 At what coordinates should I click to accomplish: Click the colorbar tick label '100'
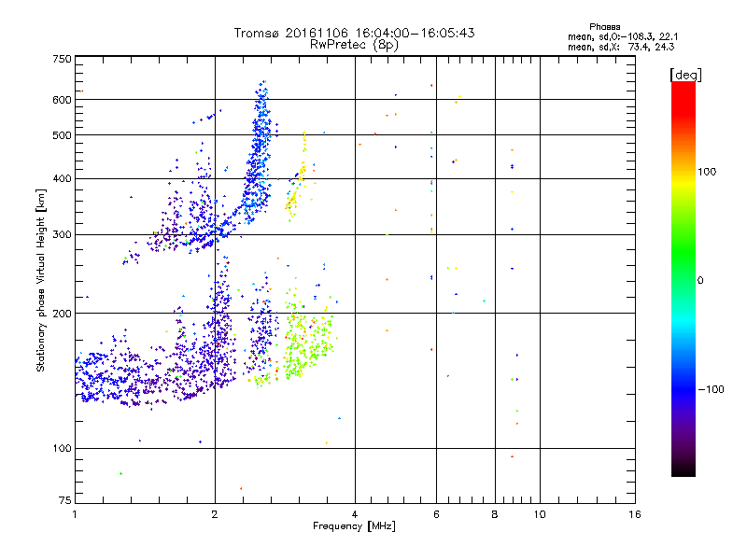[x=707, y=172]
